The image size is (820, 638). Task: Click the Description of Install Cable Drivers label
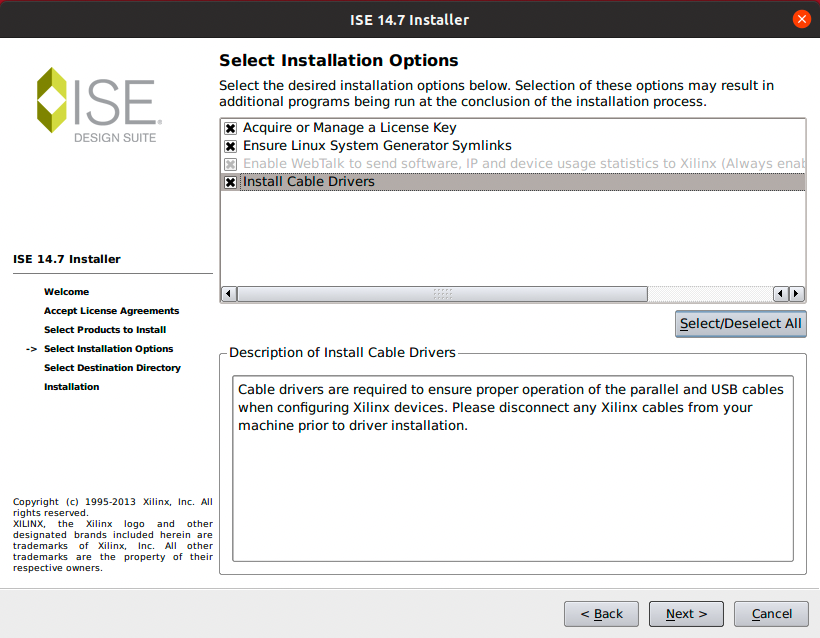click(x=343, y=352)
